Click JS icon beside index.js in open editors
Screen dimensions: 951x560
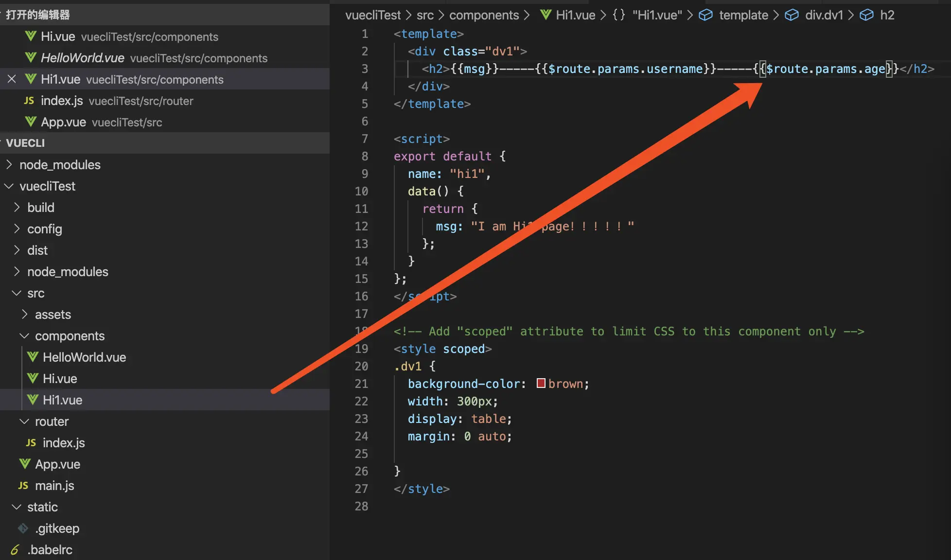(x=29, y=101)
